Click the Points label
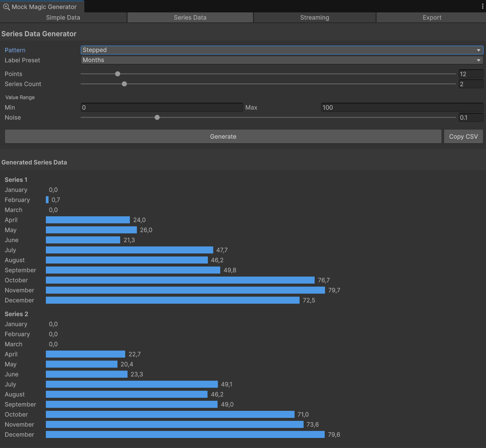486x448 pixels. [x=13, y=74]
